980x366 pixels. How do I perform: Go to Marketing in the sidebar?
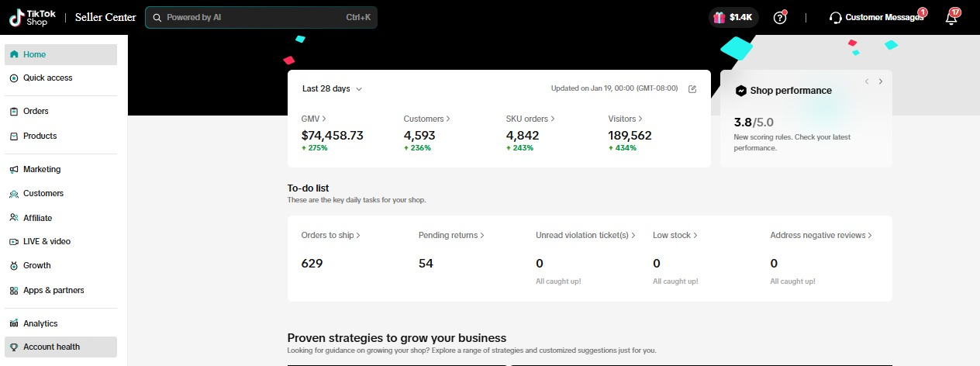tap(42, 169)
